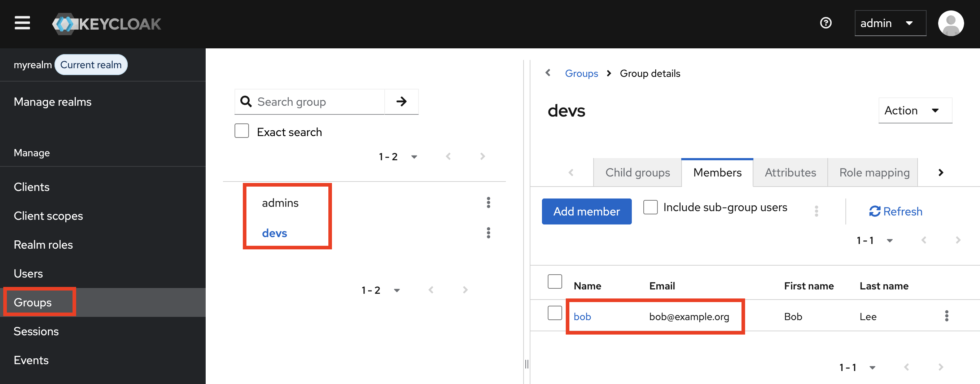
Task: Click the Add member button
Action: click(x=586, y=211)
